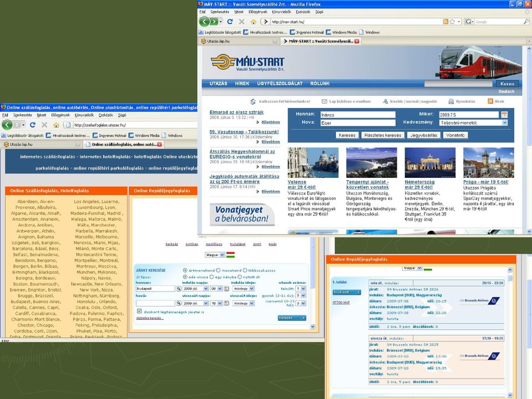Open the ÜGYFÉLSZOLGÁLAT navigation item
The height and width of the screenshot is (399, 532).
tap(279, 84)
